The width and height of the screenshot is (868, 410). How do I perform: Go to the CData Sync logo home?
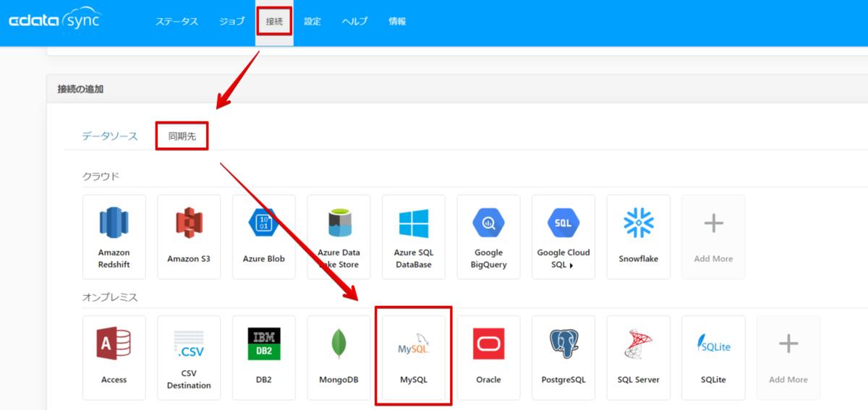pos(54,20)
